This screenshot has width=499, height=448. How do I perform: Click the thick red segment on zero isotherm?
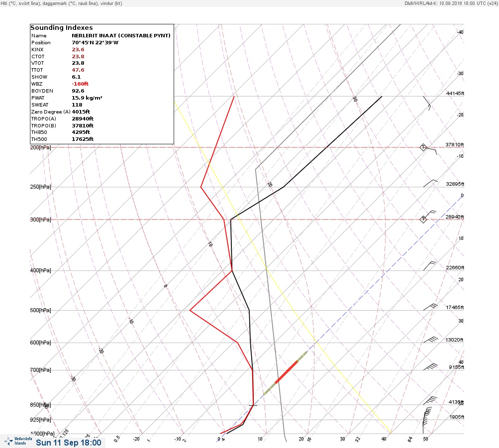pyautogui.click(x=287, y=371)
